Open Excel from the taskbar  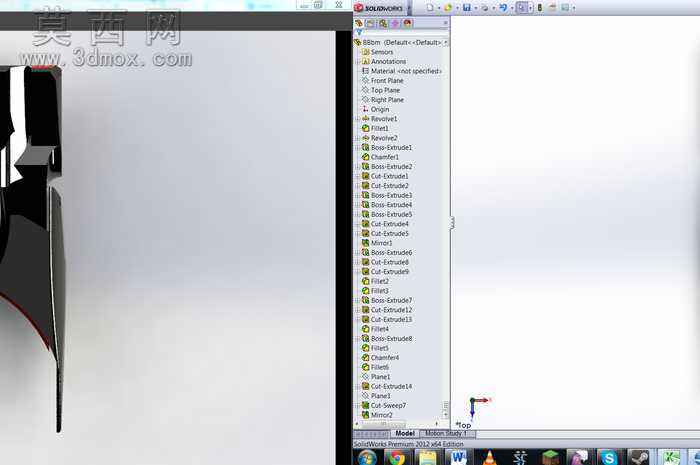pyautogui.click(x=670, y=457)
